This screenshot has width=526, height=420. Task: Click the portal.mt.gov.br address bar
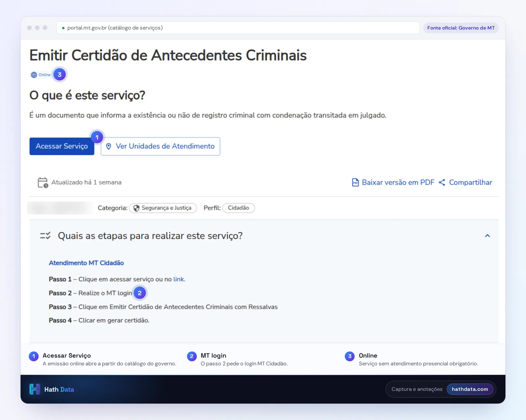238,28
